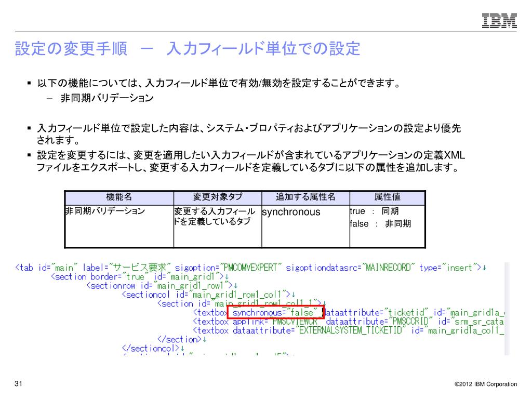Click the <tab id="main" XML line

(250, 268)
